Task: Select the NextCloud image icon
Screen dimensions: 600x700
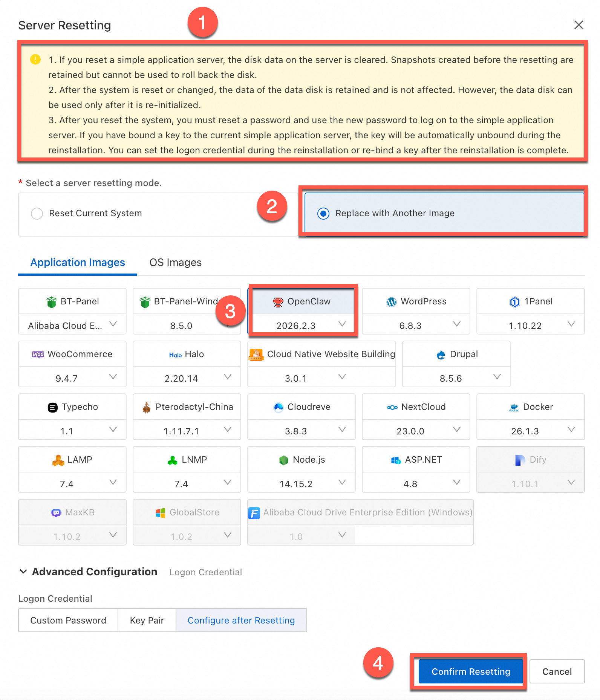Action: pos(392,407)
